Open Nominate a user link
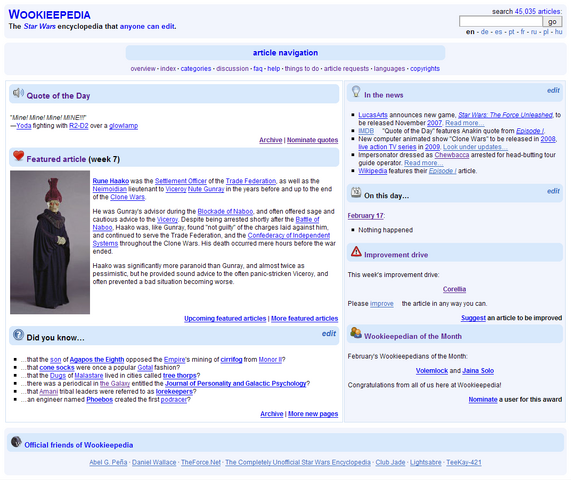The width and height of the screenshot is (571, 480). point(483,400)
